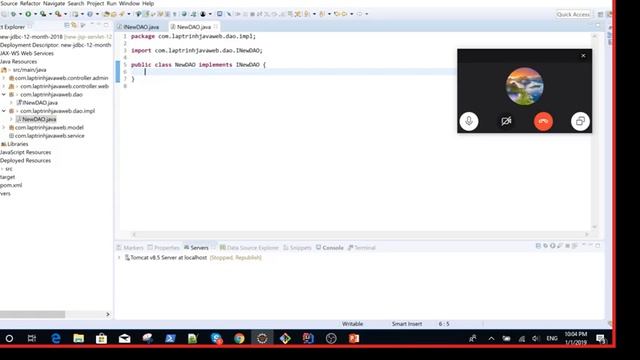Screen dimensions: 640x360
Task: Click the pop-out window button in the call overlay
Action: tap(580, 121)
